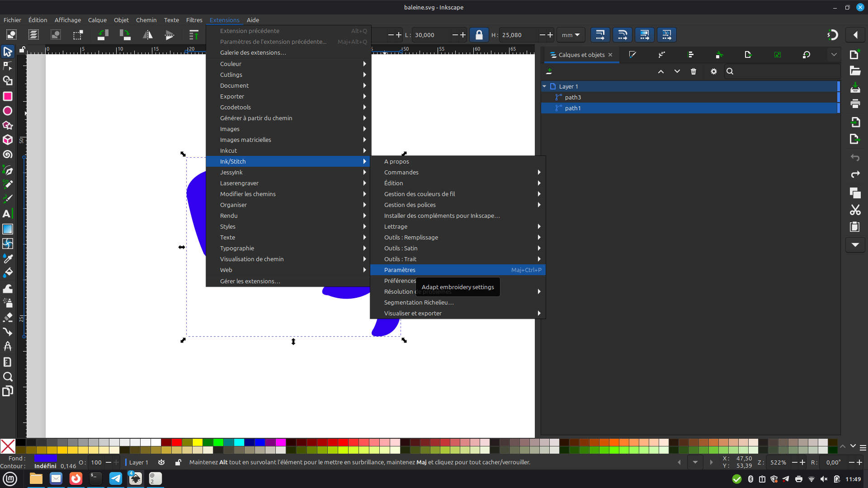Select the Node editing tool
Viewport: 868px width, 488px height.
pyautogui.click(x=8, y=66)
